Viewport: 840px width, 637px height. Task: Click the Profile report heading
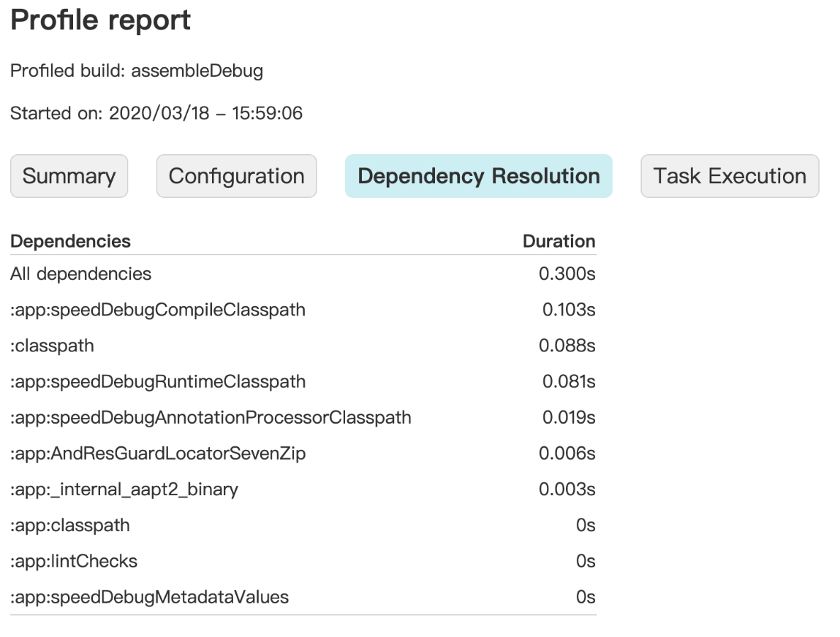(99, 20)
